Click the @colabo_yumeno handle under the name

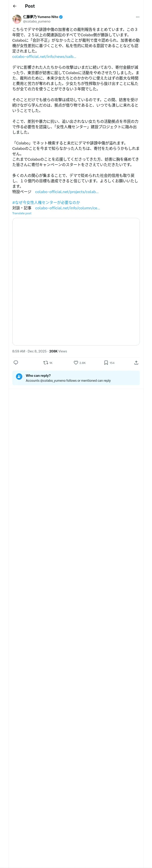[x=36, y=21]
